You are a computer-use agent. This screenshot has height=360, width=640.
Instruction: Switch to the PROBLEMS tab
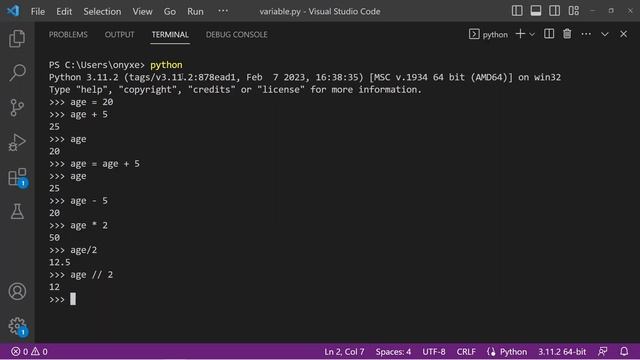click(68, 35)
